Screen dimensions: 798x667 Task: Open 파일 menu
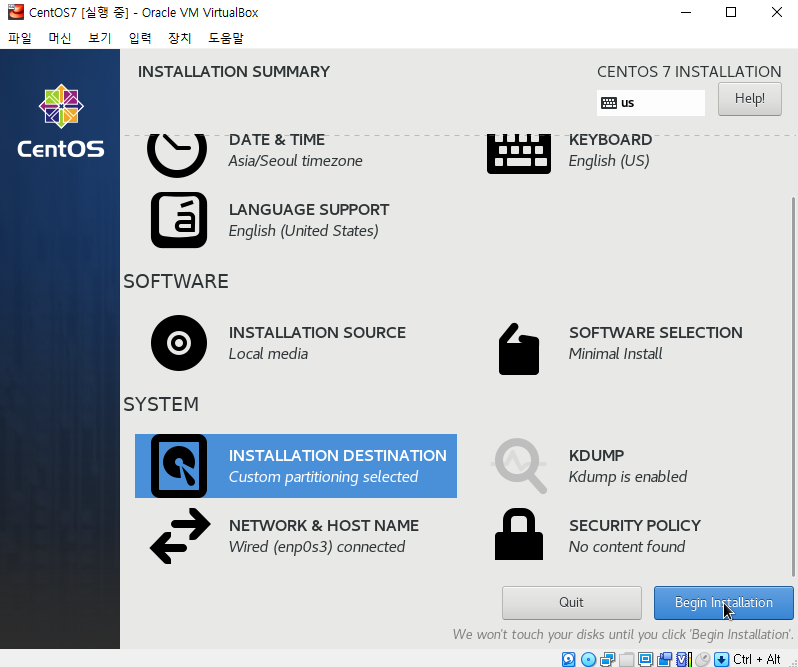click(20, 38)
